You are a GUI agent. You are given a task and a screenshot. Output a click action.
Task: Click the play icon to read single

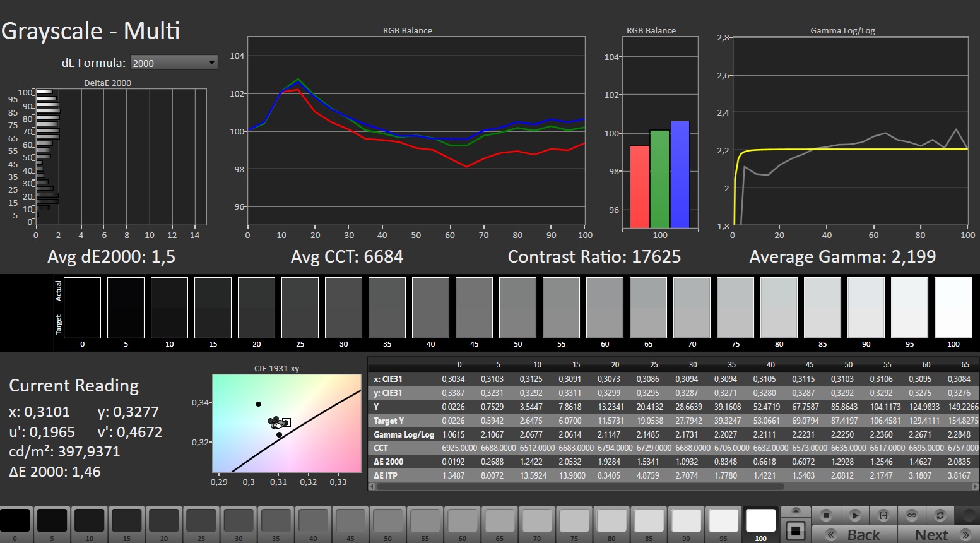point(855,515)
